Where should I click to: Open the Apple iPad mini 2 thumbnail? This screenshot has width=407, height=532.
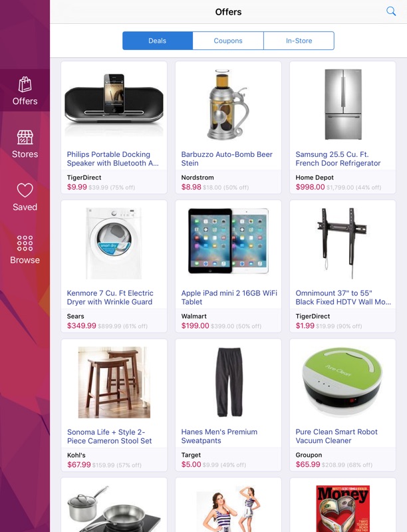coord(228,241)
